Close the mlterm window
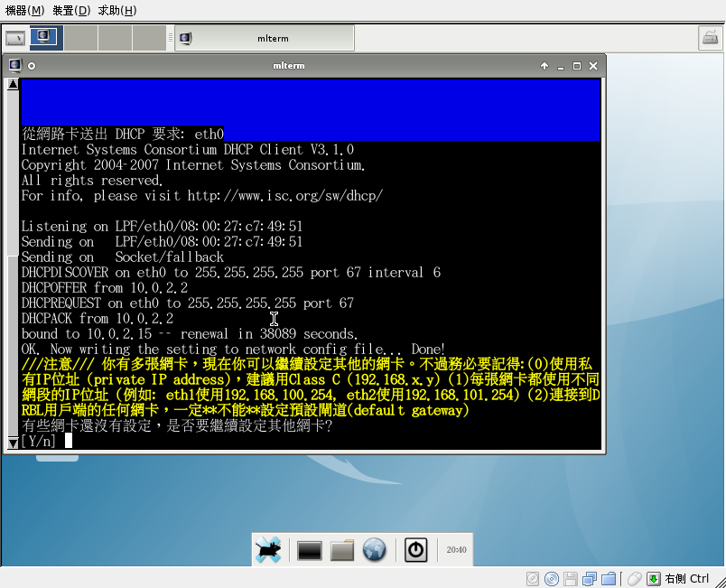Screen dimensions: 726x588 (593, 66)
